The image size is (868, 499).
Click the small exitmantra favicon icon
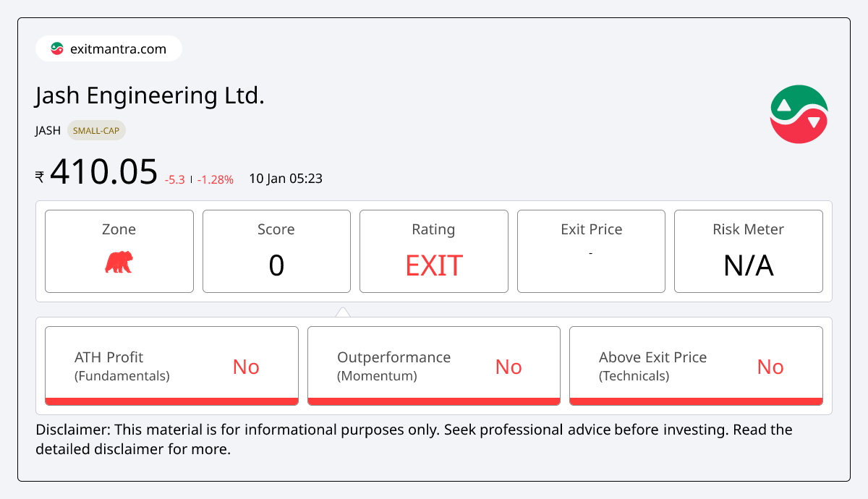point(57,49)
